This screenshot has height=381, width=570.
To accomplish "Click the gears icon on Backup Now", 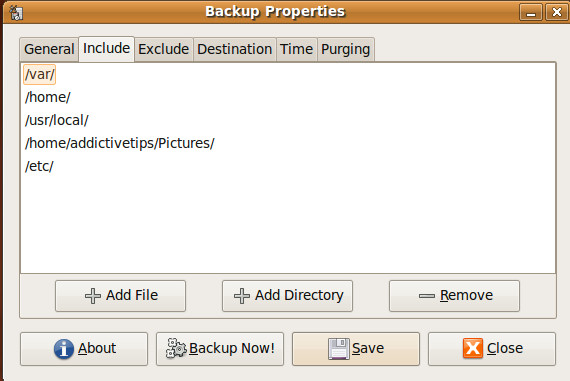I will click(x=176, y=348).
